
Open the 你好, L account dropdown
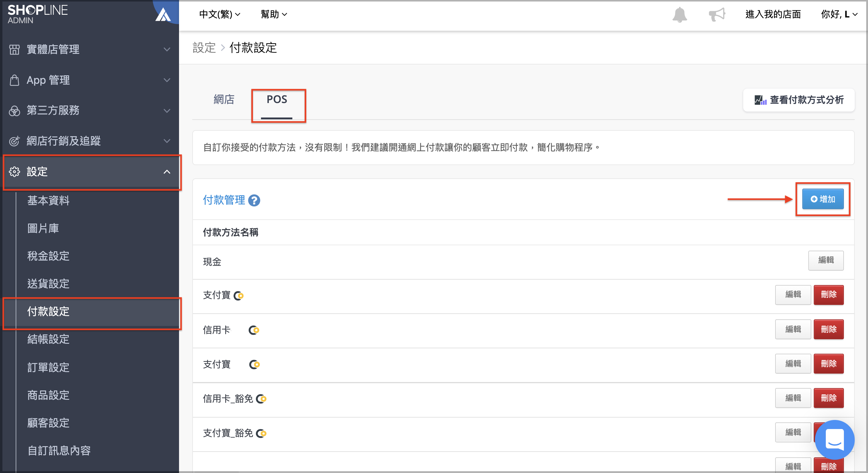[x=839, y=14]
